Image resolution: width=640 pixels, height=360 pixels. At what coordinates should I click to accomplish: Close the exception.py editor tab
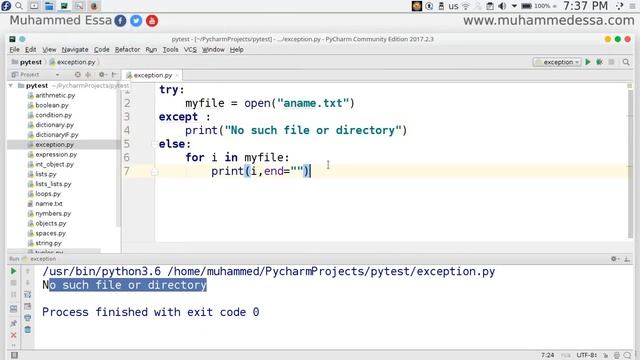[177, 75]
